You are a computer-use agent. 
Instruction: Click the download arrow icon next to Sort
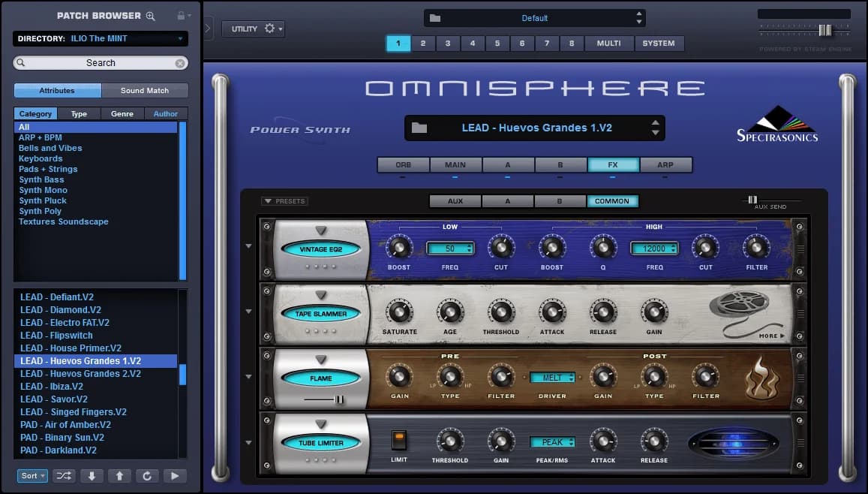91,475
